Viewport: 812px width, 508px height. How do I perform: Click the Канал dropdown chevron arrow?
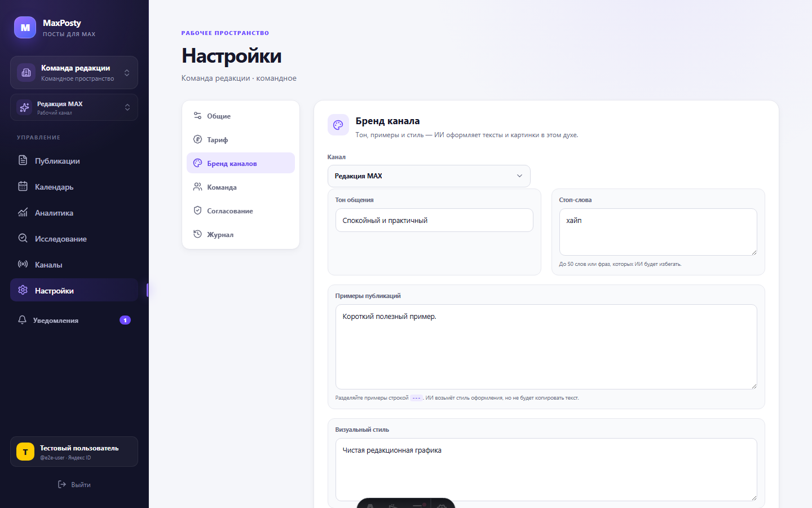(x=519, y=176)
